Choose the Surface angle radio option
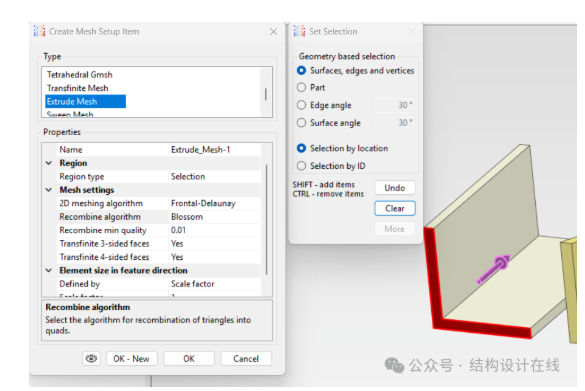 (301, 123)
